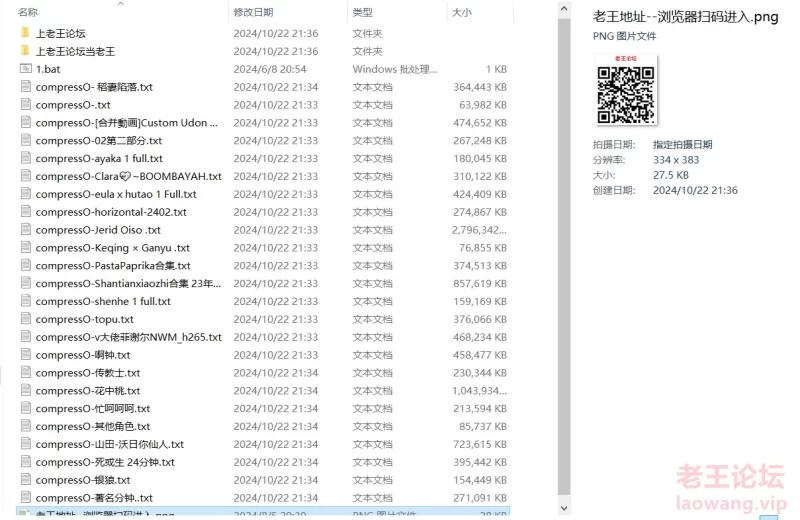800x520 pixels.
Task: Click the 364,443 KB size cell
Action: coord(480,87)
